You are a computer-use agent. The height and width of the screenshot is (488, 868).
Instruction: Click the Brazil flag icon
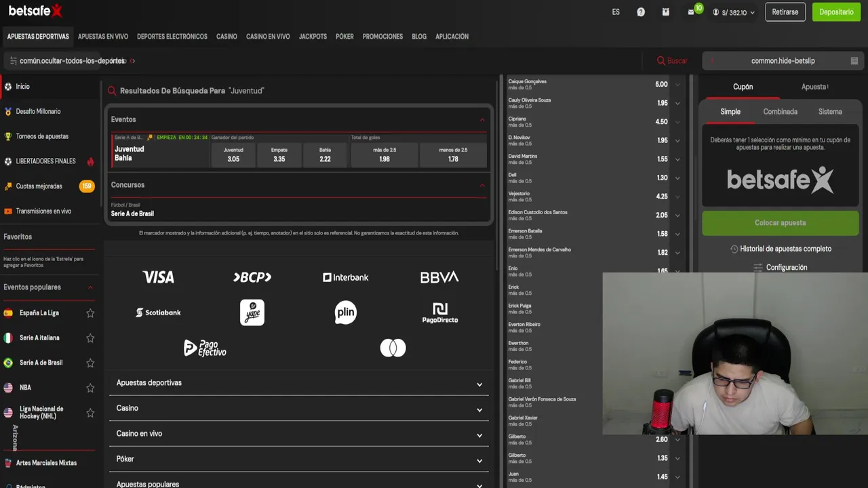tap(8, 363)
